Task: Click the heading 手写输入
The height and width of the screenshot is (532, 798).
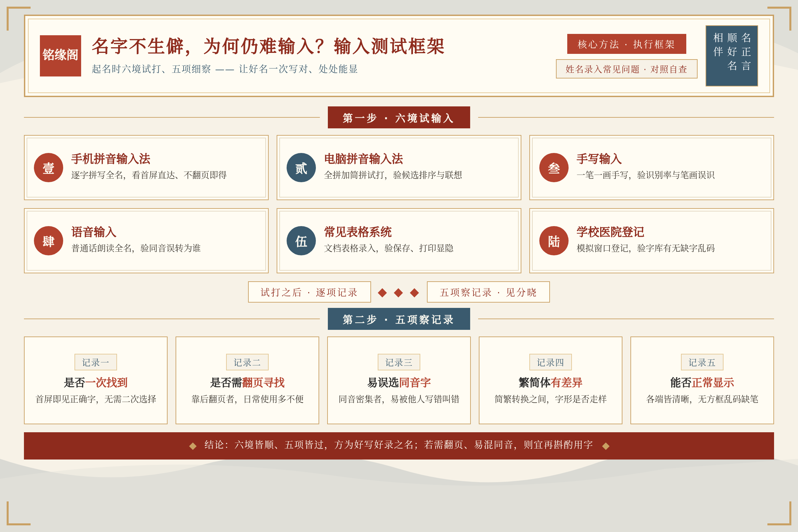Action: [599, 159]
